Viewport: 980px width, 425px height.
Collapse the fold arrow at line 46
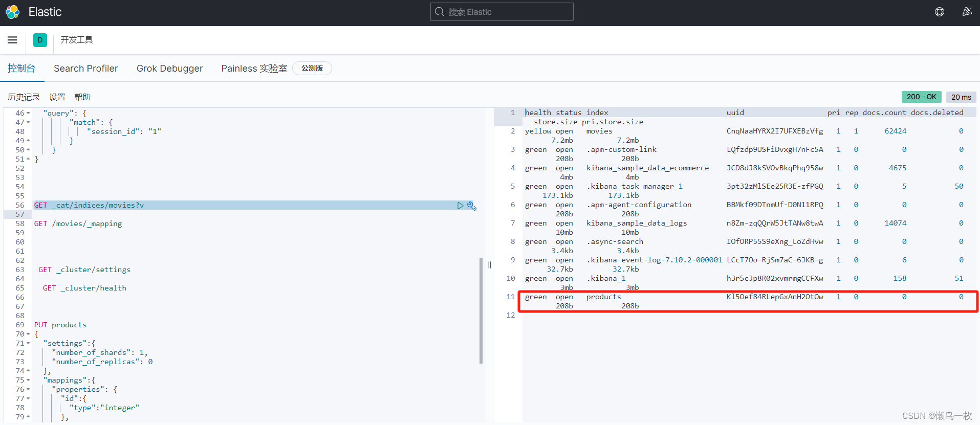(28, 113)
